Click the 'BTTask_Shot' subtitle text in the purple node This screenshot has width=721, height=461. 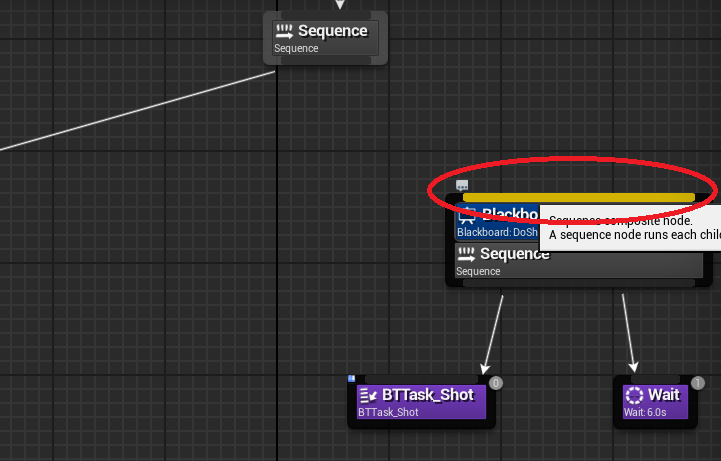click(389, 412)
